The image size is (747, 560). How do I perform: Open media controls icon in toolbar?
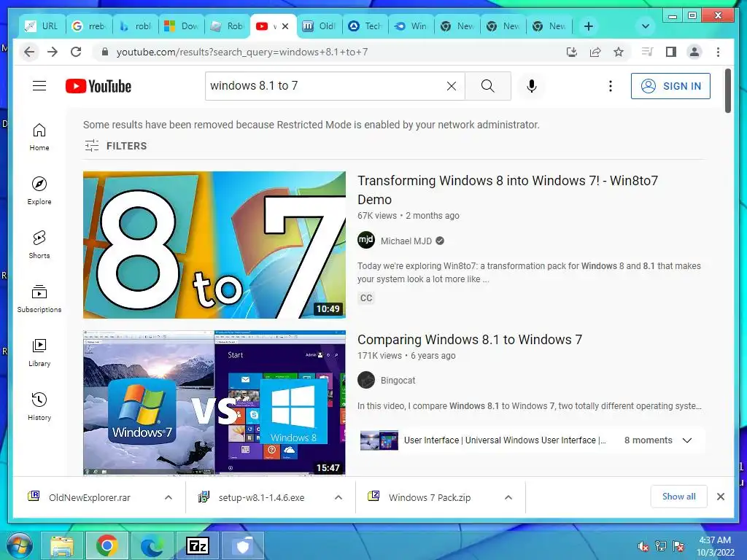click(x=647, y=52)
